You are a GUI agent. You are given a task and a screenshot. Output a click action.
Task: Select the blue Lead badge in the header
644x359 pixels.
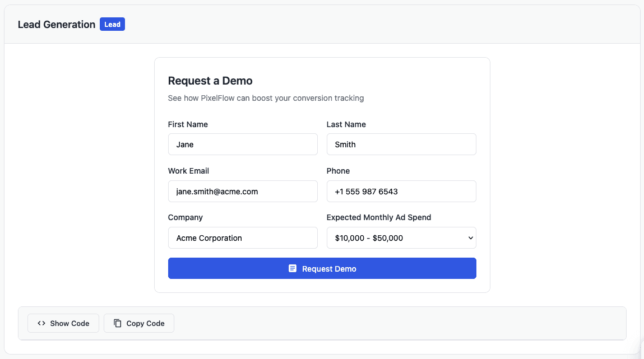[x=112, y=24]
